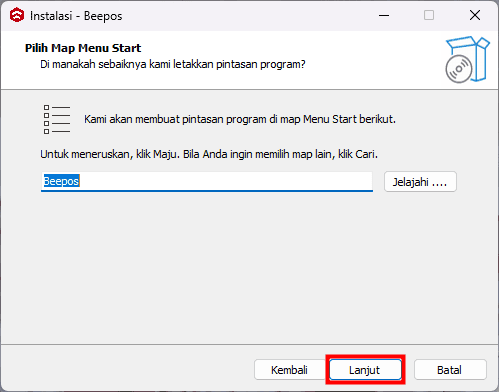Close the Instalasi - Beepos installer window

click(x=475, y=15)
